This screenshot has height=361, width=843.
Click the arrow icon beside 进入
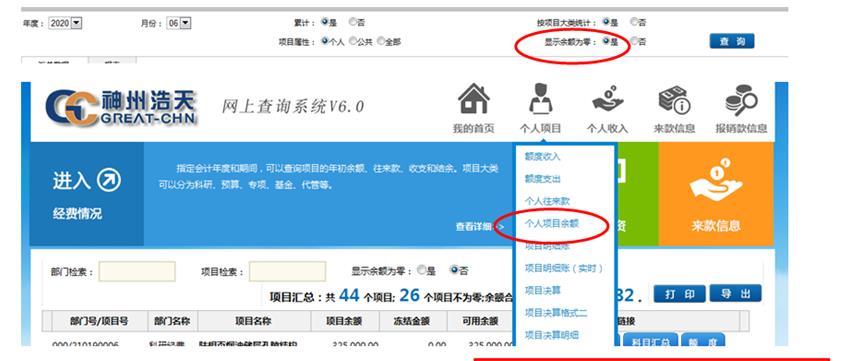[109, 181]
